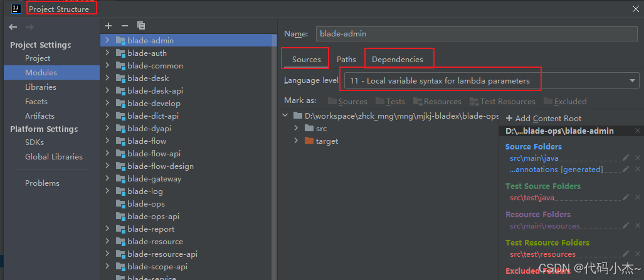
Task: Click the add module plus icon
Action: click(108, 26)
